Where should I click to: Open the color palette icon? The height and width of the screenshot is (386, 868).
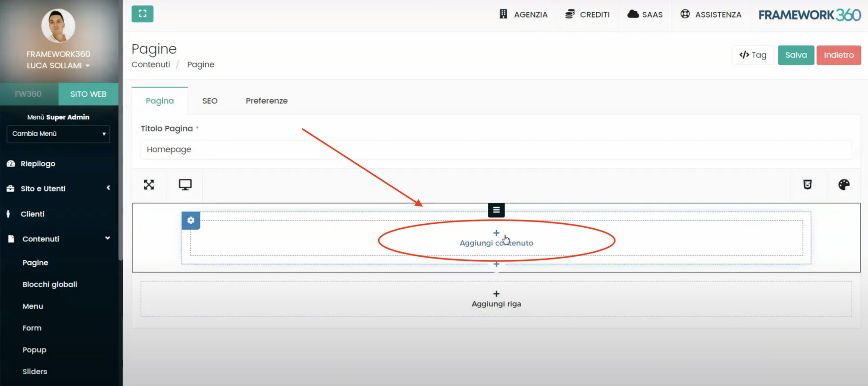[844, 184]
